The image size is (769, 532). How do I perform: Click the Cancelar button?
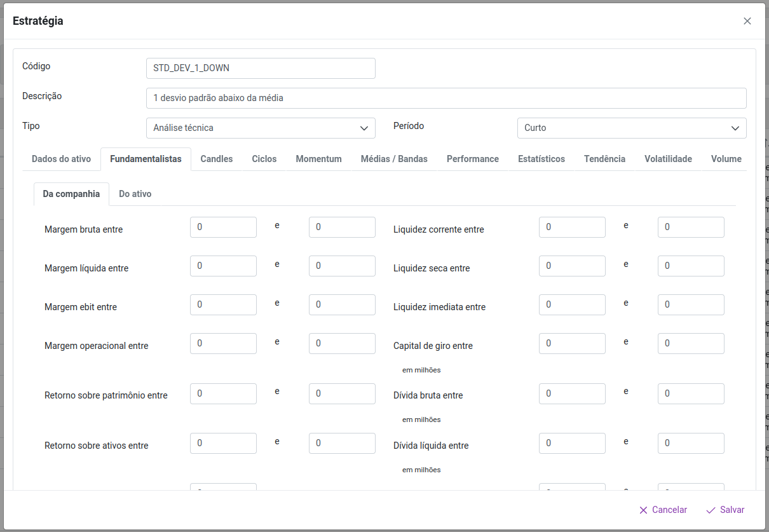(663, 510)
